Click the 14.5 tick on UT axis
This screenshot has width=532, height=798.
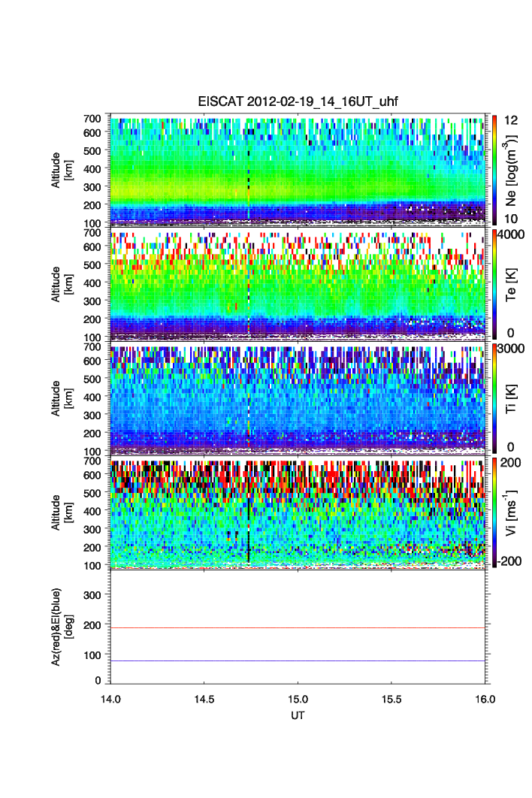tap(204, 698)
